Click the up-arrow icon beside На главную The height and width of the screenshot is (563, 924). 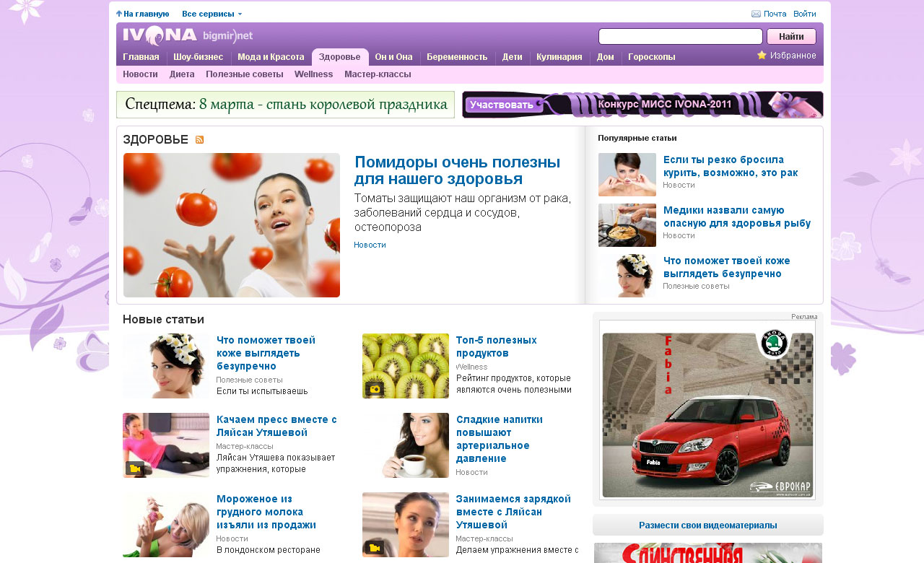pyautogui.click(x=119, y=14)
